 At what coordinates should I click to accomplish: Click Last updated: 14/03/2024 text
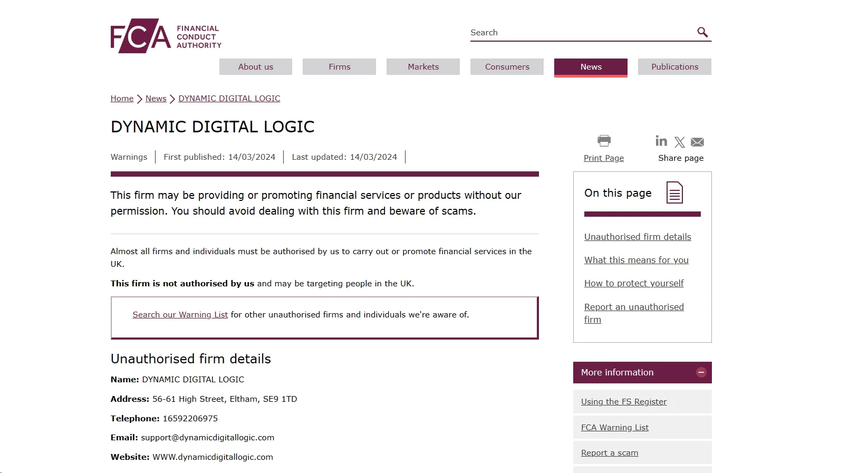pos(344,157)
